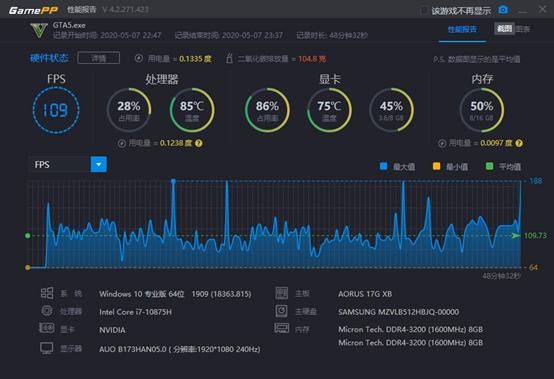Click the GamePP logo
The width and height of the screenshot is (554, 379).
[33, 10]
